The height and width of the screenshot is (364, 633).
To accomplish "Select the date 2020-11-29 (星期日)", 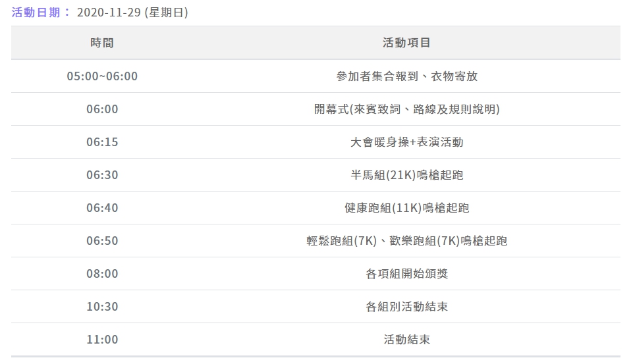I will tap(132, 13).
